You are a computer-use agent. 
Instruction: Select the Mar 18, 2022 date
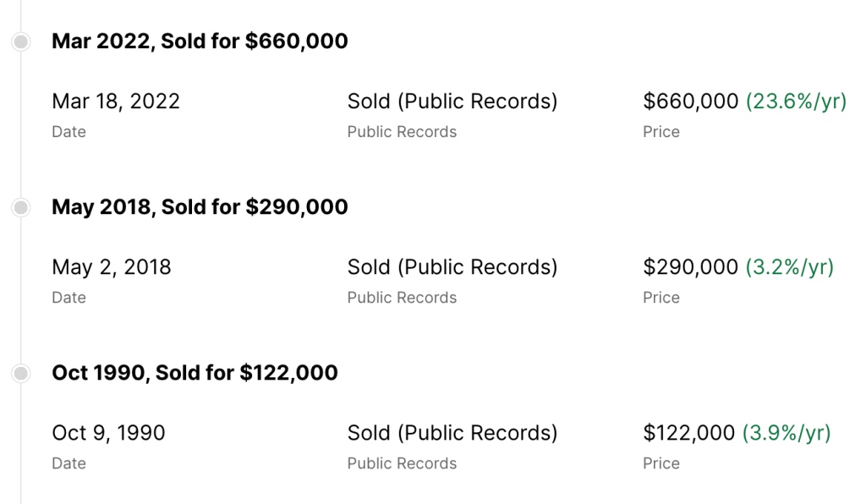point(116,101)
